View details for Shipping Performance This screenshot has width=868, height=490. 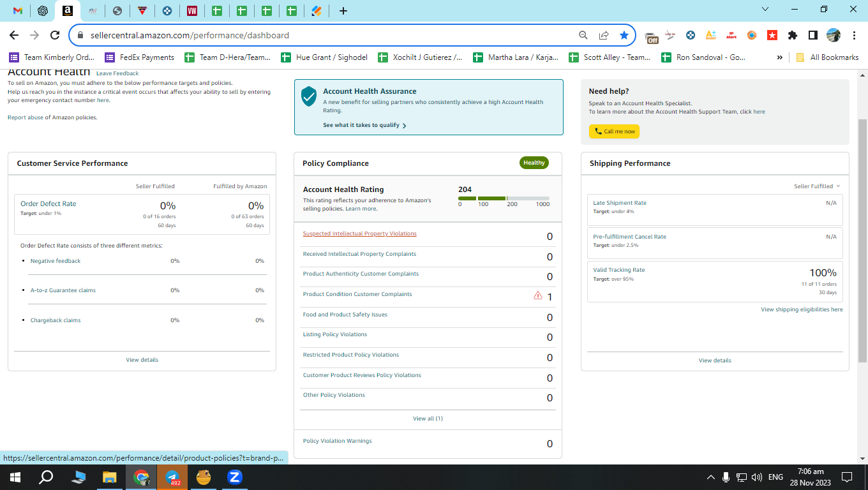tap(715, 360)
